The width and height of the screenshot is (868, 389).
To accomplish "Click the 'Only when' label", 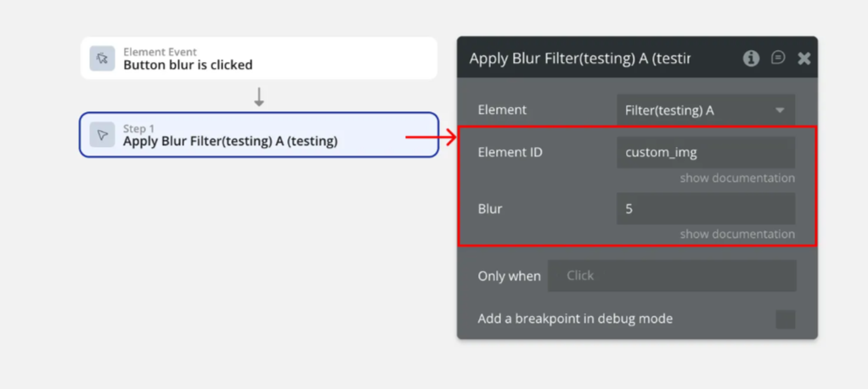I will click(509, 276).
